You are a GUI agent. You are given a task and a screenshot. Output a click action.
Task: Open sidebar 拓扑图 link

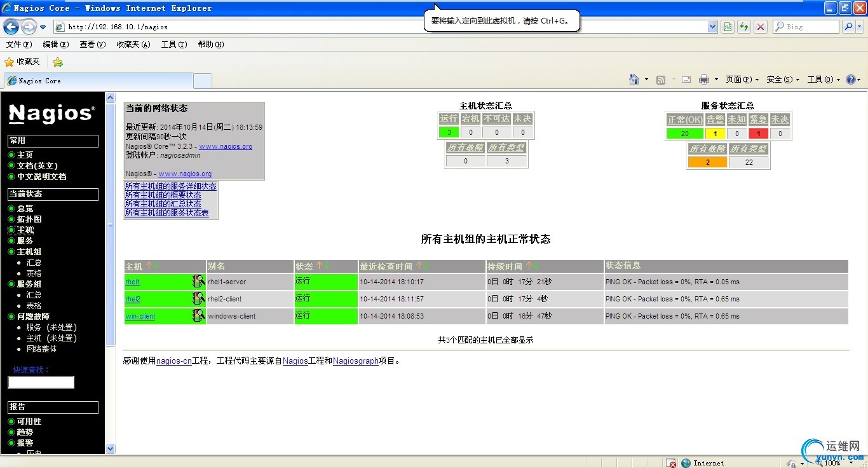[29, 219]
